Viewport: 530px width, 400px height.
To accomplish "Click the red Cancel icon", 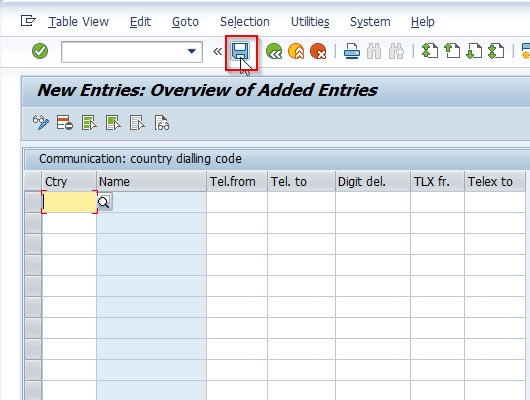I will pyautogui.click(x=318, y=52).
